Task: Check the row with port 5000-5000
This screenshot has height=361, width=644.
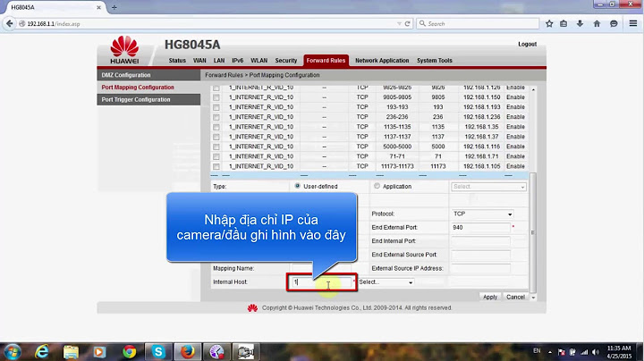Action: point(216,147)
